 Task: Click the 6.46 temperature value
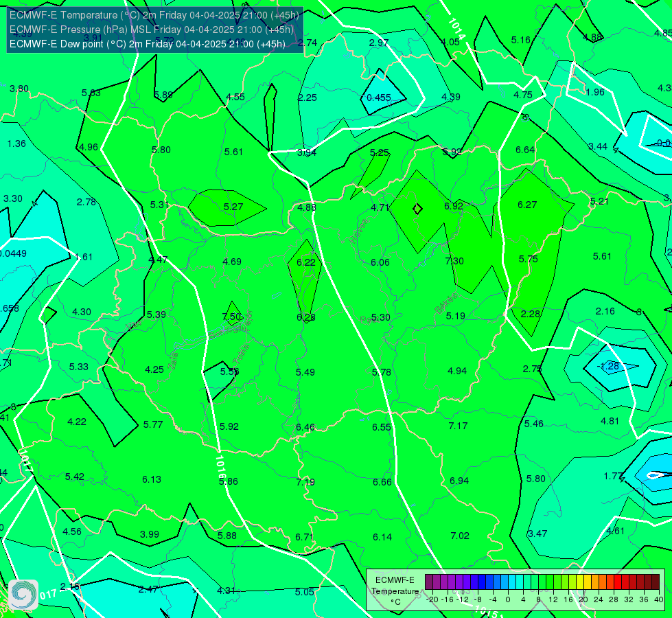point(305,428)
